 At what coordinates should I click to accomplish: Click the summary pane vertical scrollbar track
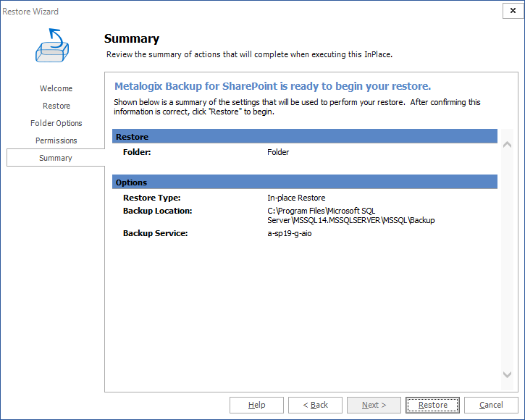pyautogui.click(x=507, y=261)
